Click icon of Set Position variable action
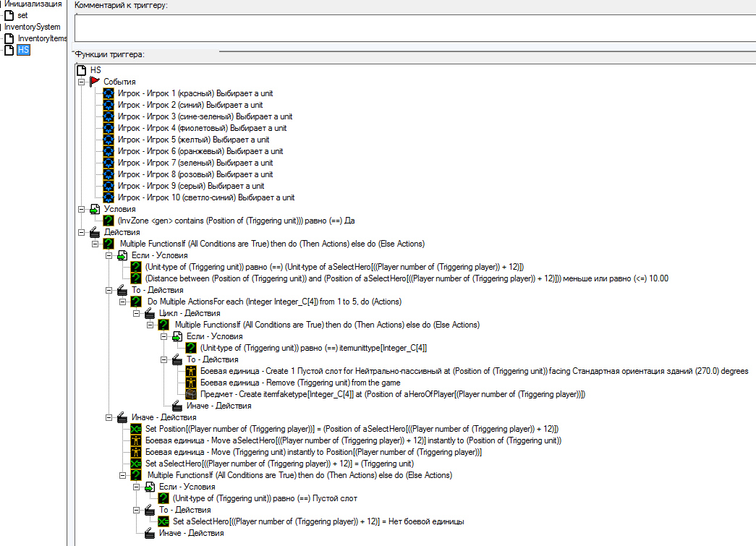 coord(136,429)
